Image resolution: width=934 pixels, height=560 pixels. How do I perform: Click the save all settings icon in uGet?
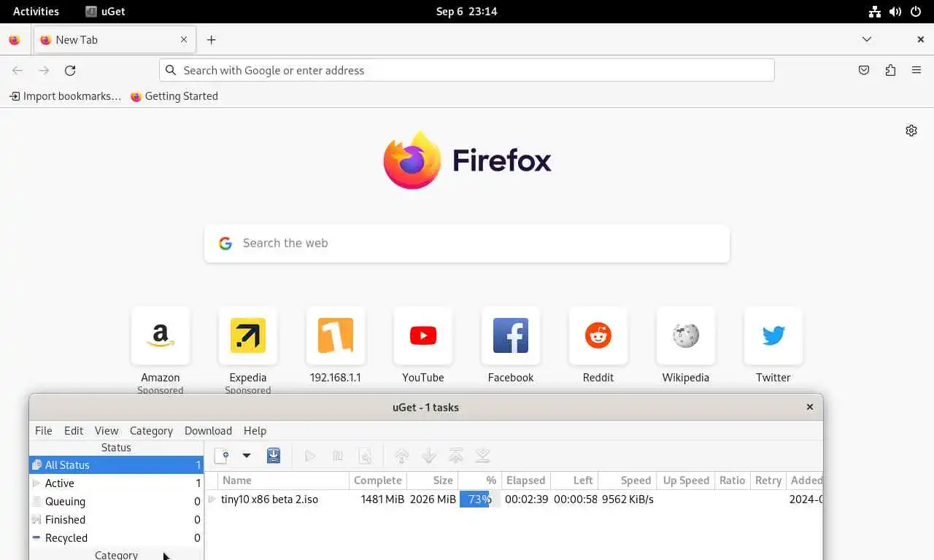tap(274, 456)
